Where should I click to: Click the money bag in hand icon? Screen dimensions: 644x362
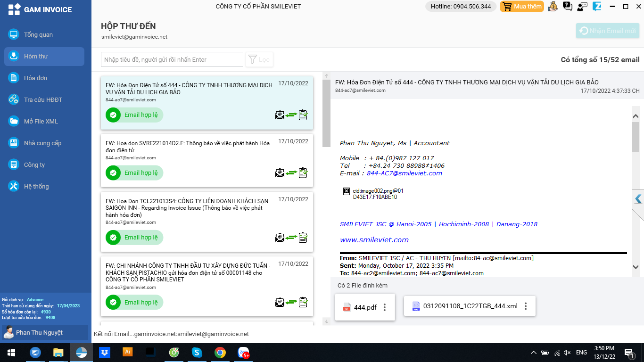tap(553, 7)
